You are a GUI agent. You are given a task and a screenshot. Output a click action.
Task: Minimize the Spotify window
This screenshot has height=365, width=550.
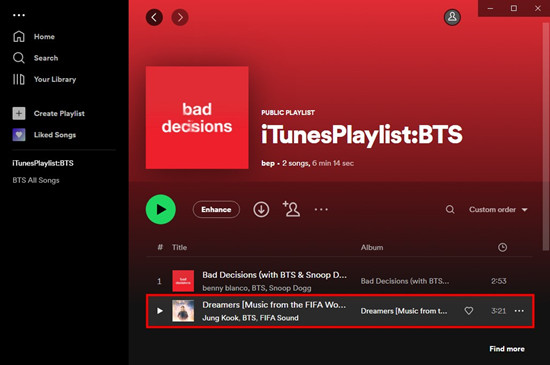tap(490, 8)
